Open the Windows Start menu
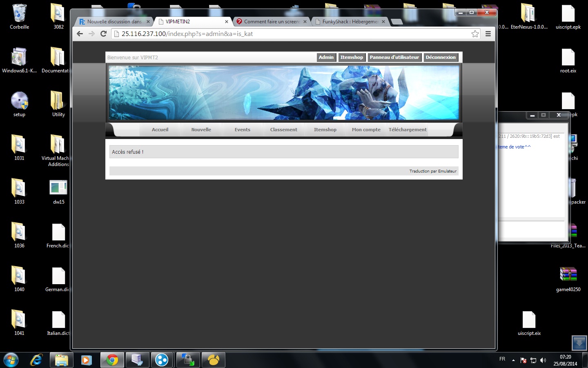588x368 pixels. (x=11, y=360)
